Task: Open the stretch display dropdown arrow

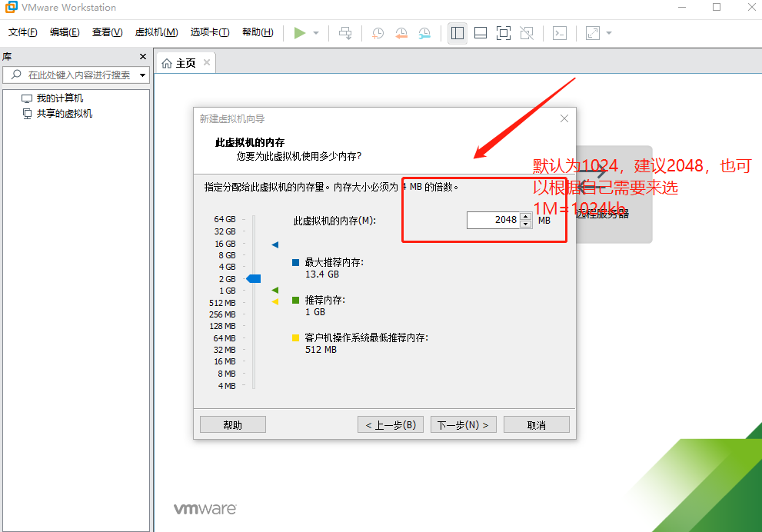Action: [609, 33]
